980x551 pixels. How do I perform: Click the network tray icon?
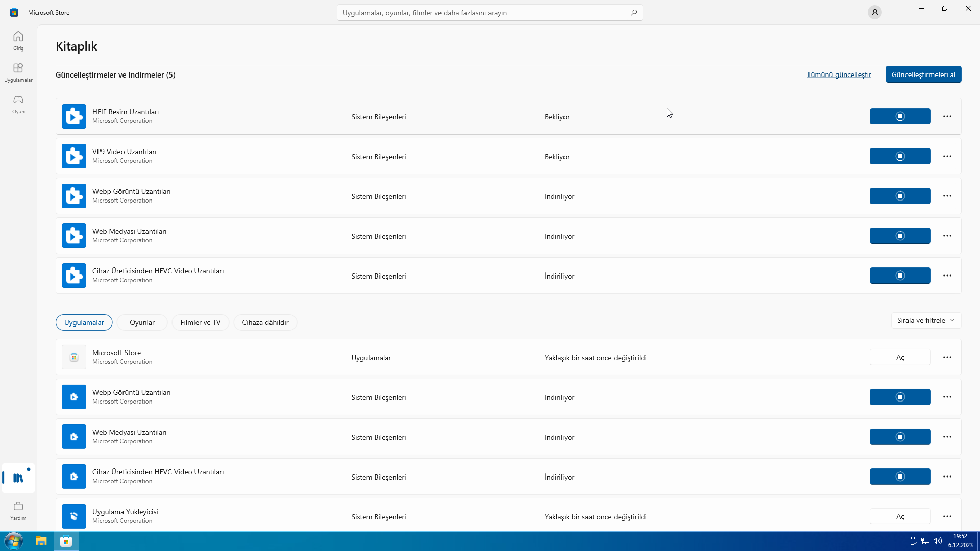click(x=925, y=541)
